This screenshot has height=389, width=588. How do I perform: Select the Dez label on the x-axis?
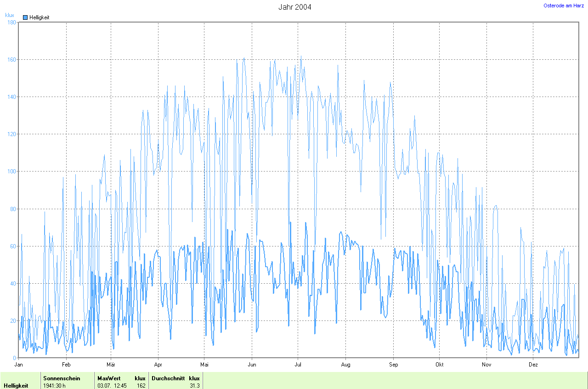coord(533,365)
